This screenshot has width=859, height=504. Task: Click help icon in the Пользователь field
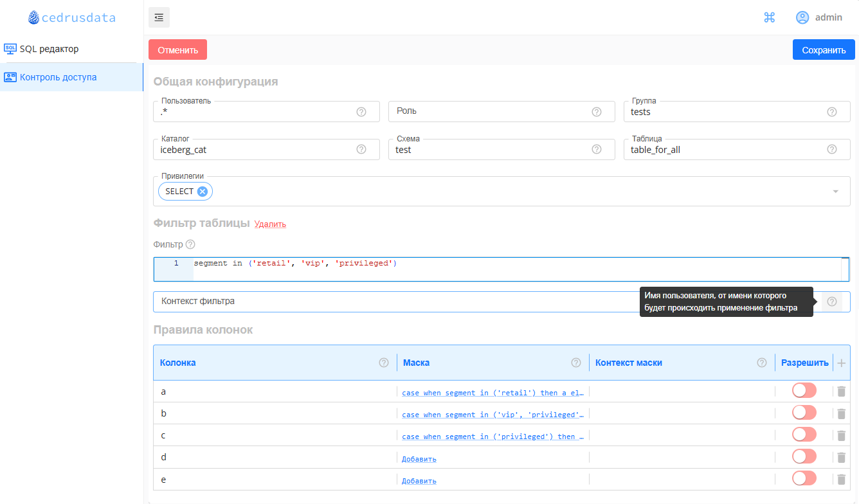(361, 112)
